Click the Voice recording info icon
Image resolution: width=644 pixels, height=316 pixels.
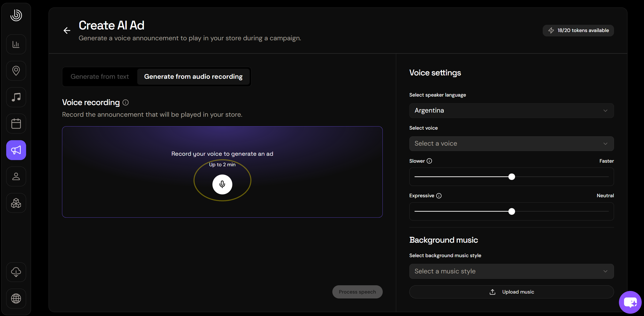click(126, 102)
